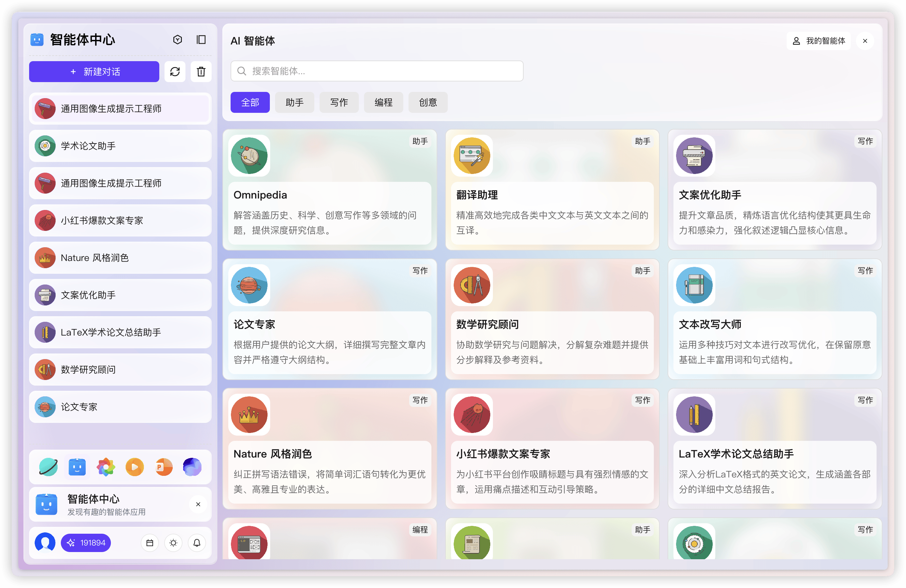Dismiss the 智能体中心 banner with X

click(198, 504)
